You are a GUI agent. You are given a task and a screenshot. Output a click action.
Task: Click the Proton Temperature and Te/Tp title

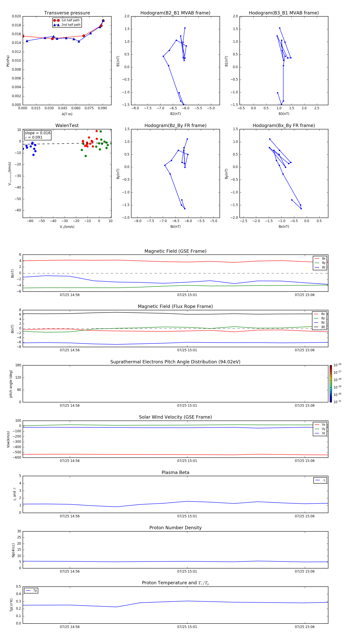tap(175, 583)
